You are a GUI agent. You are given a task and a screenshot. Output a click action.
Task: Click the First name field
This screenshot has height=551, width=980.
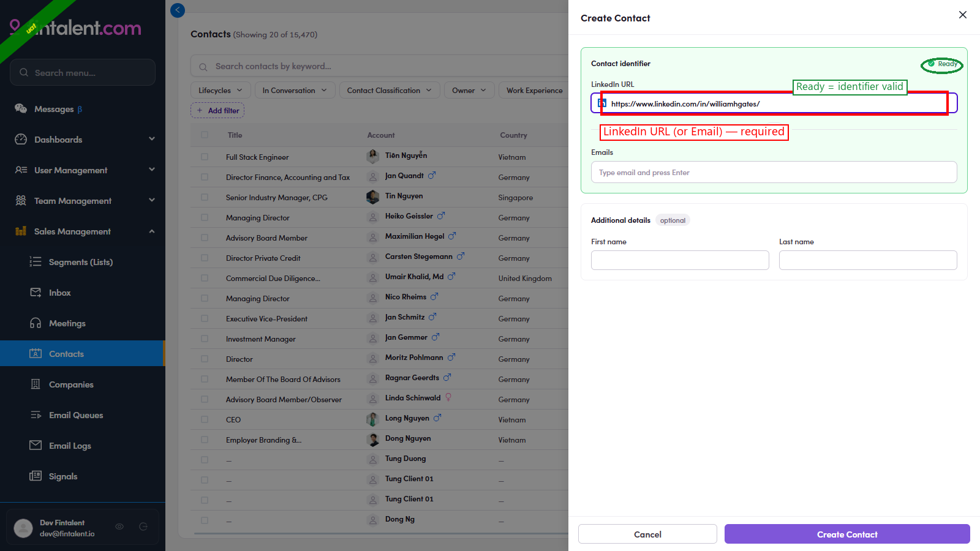coord(680,260)
